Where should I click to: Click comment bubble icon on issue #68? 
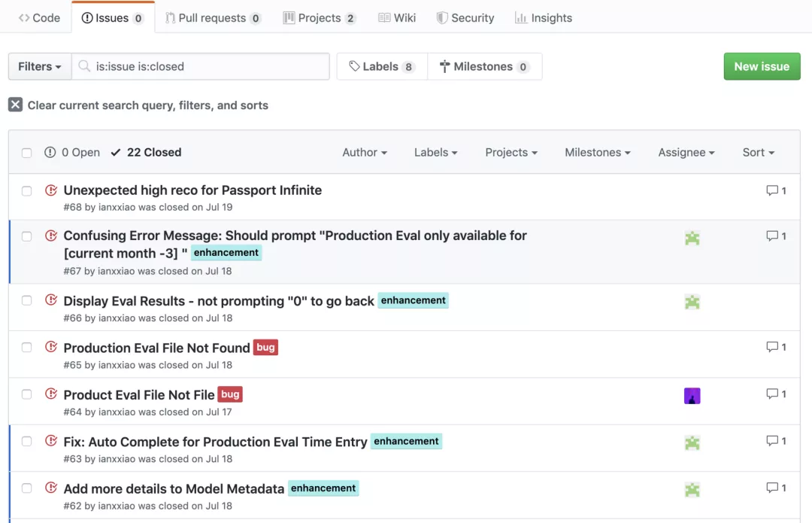(772, 190)
